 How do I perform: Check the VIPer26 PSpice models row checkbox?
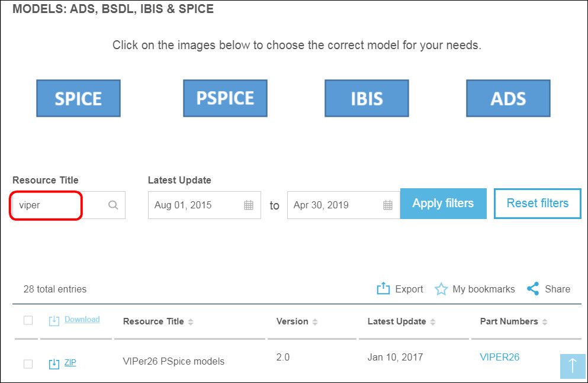[x=28, y=364]
